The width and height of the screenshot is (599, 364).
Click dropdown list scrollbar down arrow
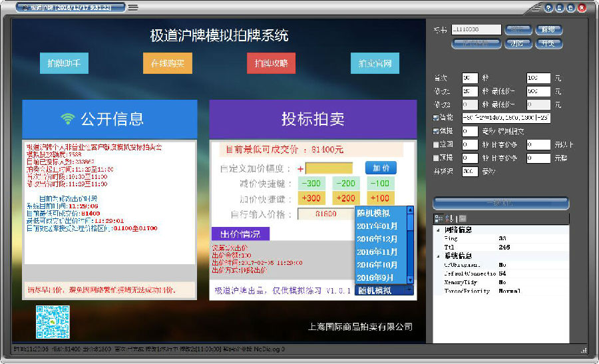410,280
